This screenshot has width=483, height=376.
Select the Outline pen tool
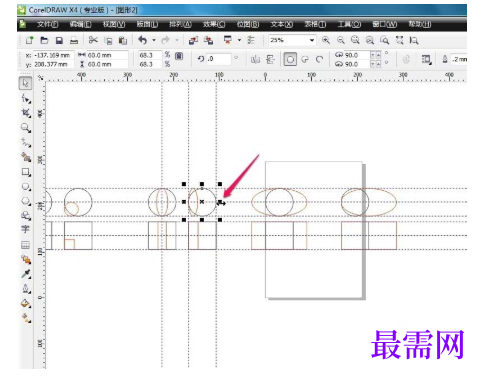[26, 289]
